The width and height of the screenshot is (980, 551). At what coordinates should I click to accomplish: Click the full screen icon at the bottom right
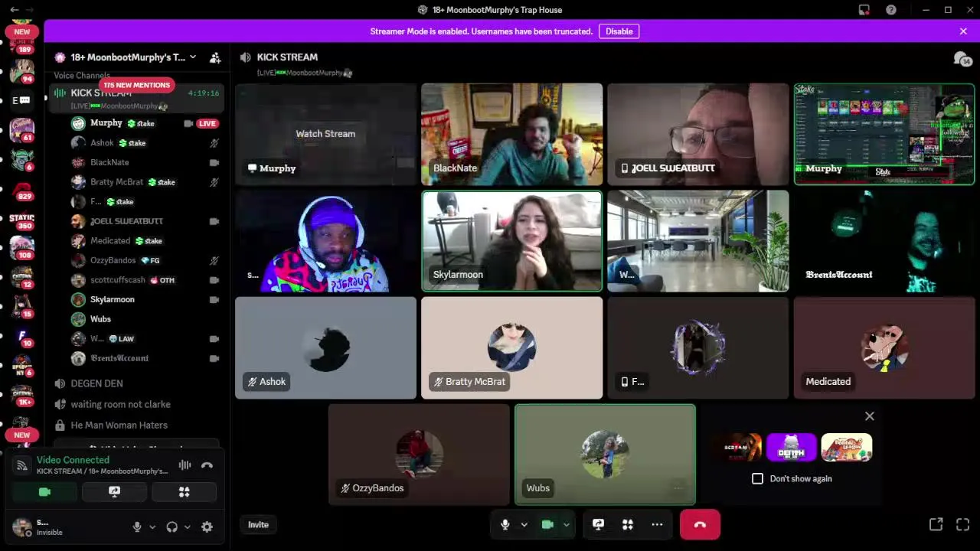963,524
